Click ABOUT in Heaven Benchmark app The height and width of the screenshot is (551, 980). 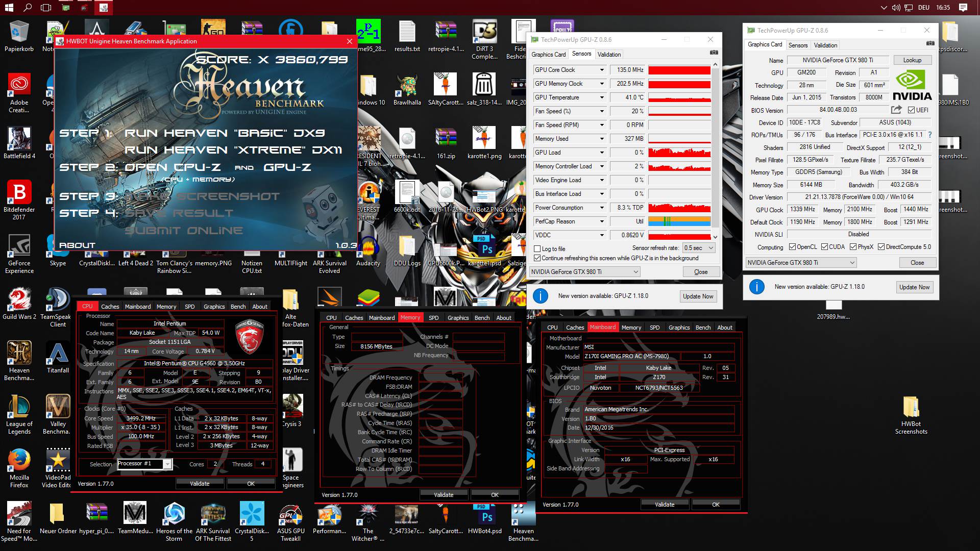pos(77,245)
